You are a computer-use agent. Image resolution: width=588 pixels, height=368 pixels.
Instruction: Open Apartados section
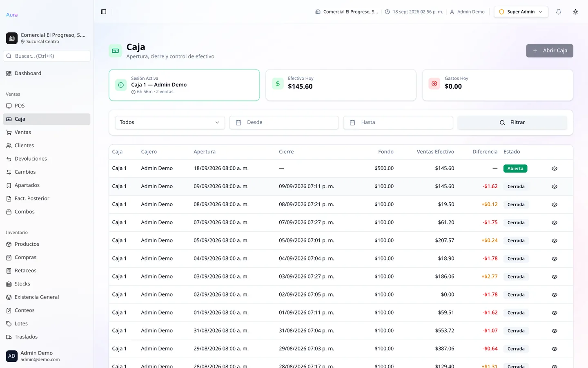pyautogui.click(x=47, y=185)
